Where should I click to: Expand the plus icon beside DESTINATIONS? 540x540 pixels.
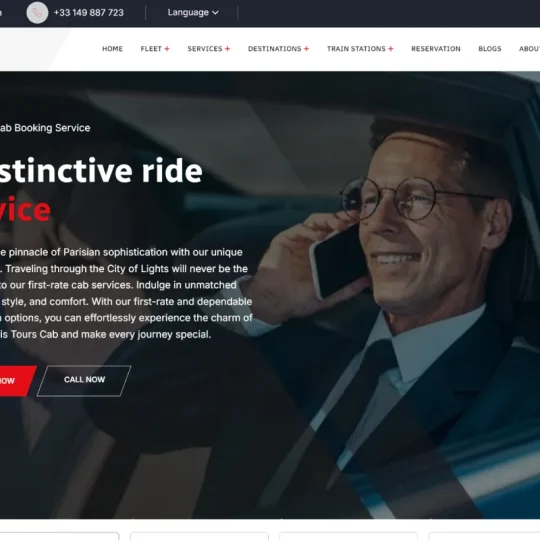(x=307, y=49)
